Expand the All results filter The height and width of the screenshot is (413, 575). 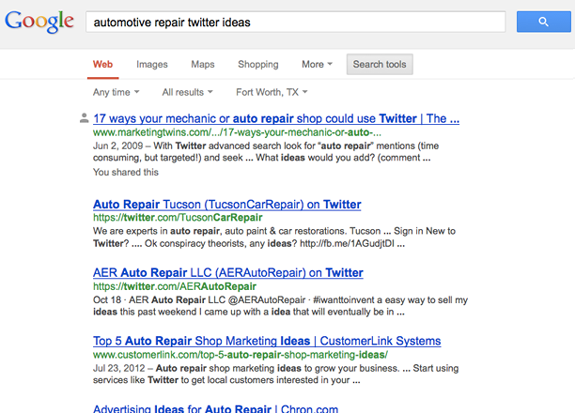[x=187, y=92]
